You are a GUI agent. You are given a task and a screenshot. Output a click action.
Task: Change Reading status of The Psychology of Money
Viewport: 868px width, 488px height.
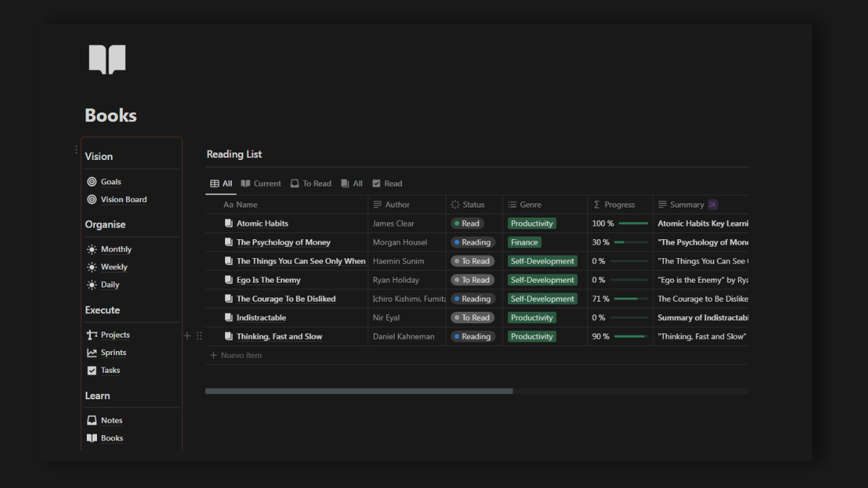point(473,242)
